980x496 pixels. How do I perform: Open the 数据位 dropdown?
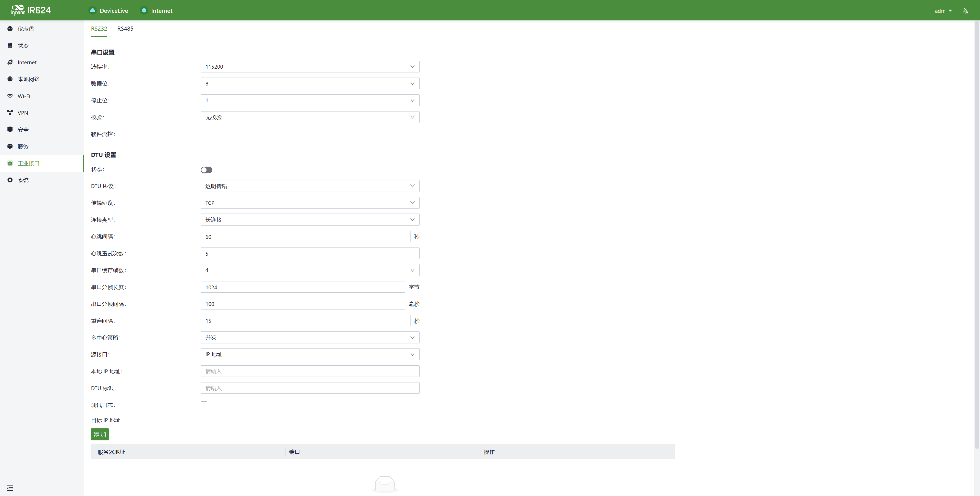[x=310, y=83]
